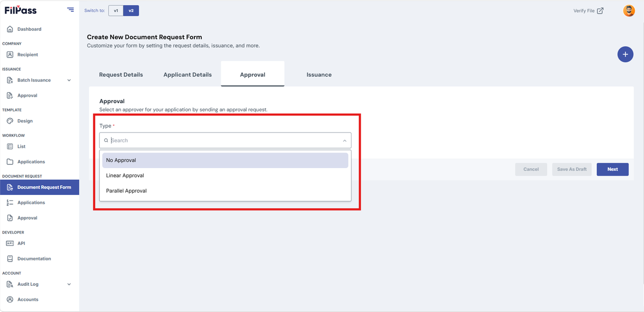
Task: Collapse the Type dropdown with its chevron
Action: (x=345, y=141)
